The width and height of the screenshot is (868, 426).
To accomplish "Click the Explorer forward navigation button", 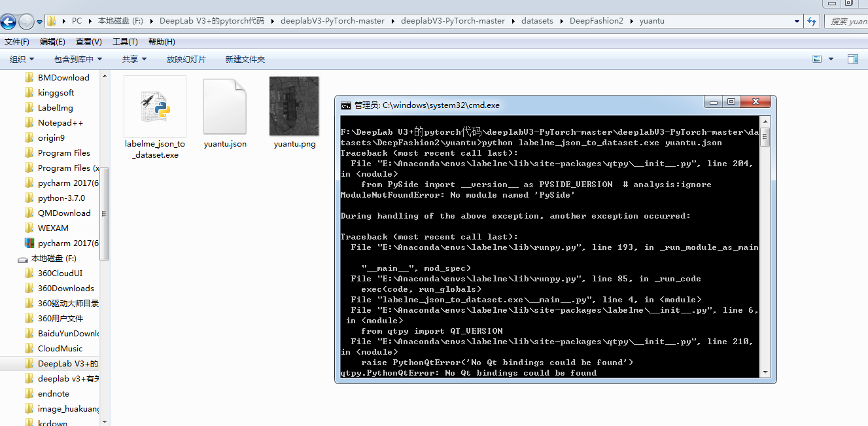I will (x=26, y=22).
